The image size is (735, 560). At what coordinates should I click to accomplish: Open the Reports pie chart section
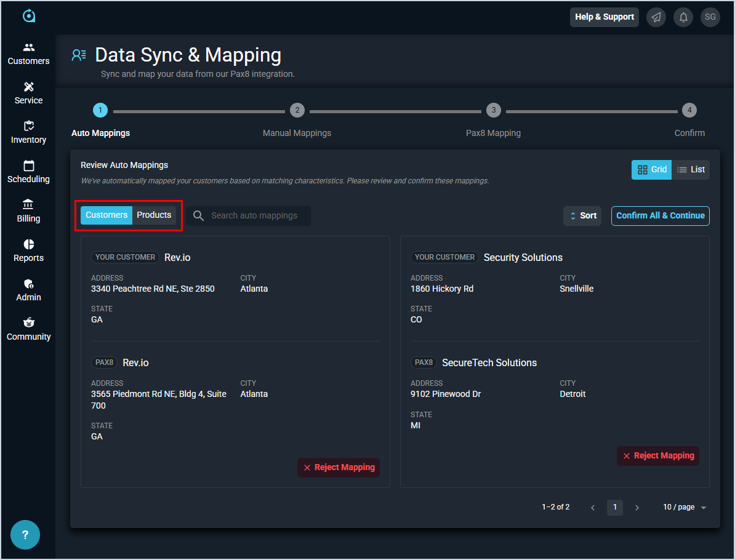[x=28, y=251]
